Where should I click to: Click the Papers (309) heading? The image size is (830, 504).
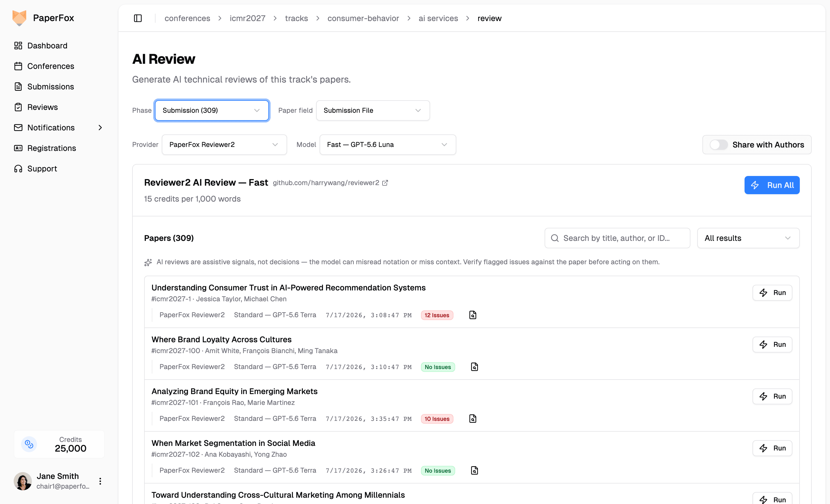(169, 238)
